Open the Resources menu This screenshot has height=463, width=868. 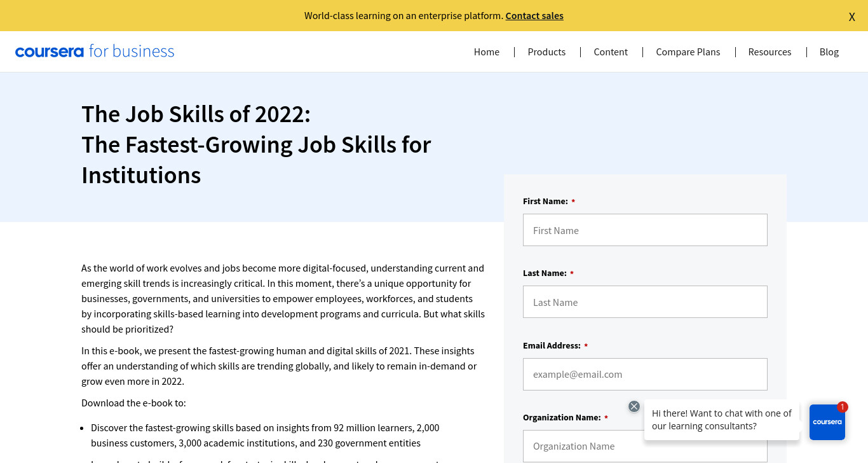coord(770,52)
